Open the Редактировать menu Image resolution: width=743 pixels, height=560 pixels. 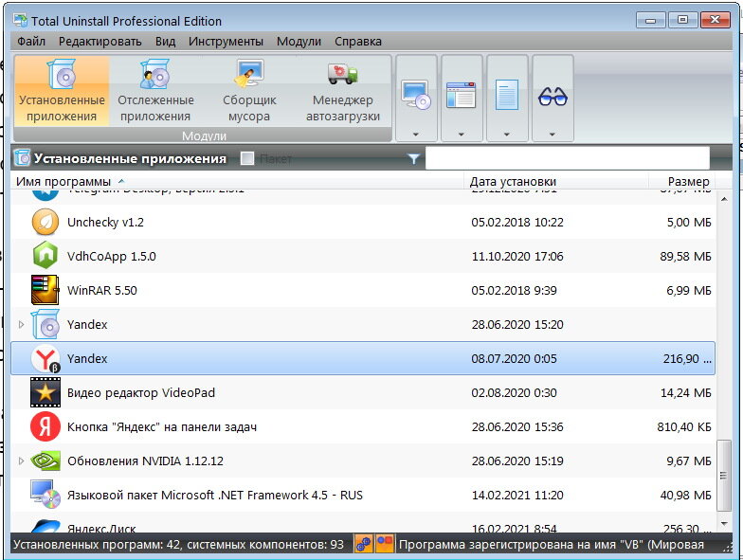[x=100, y=42]
